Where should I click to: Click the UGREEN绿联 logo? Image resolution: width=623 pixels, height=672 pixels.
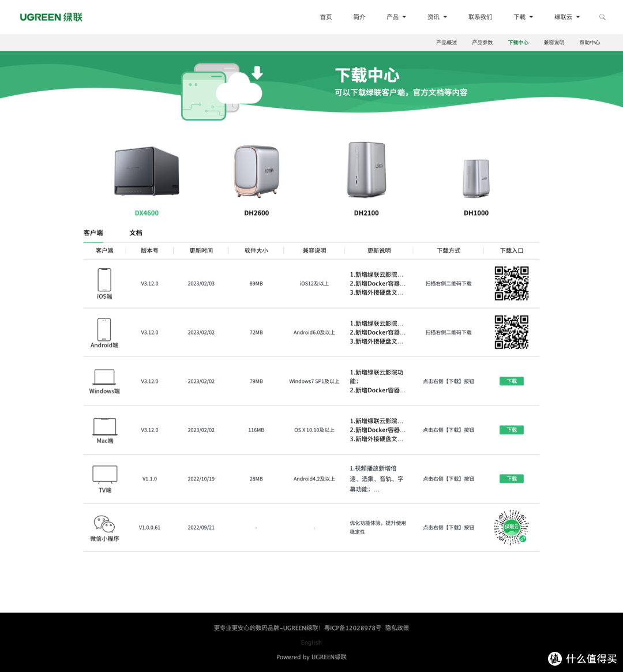coord(51,17)
